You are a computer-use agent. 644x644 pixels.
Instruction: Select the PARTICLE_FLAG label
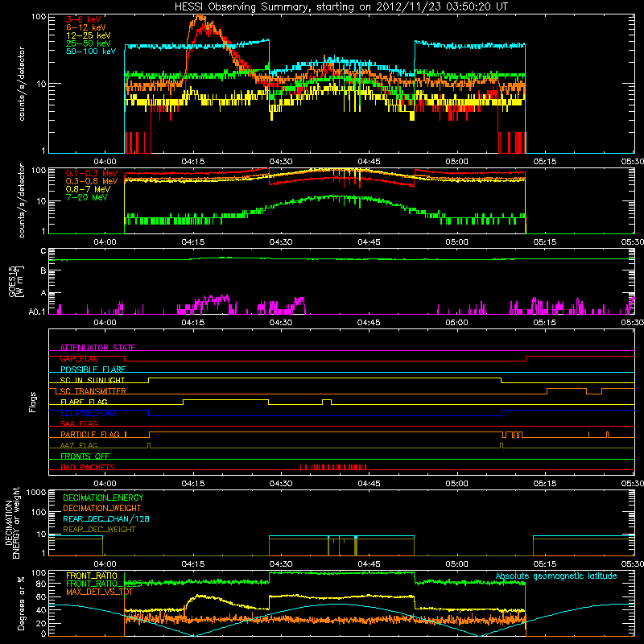pos(90,434)
